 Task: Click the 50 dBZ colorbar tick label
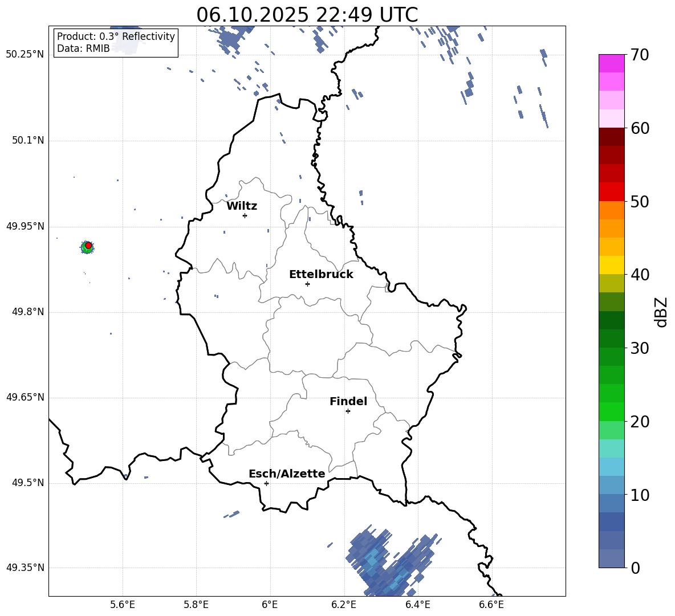(x=640, y=201)
